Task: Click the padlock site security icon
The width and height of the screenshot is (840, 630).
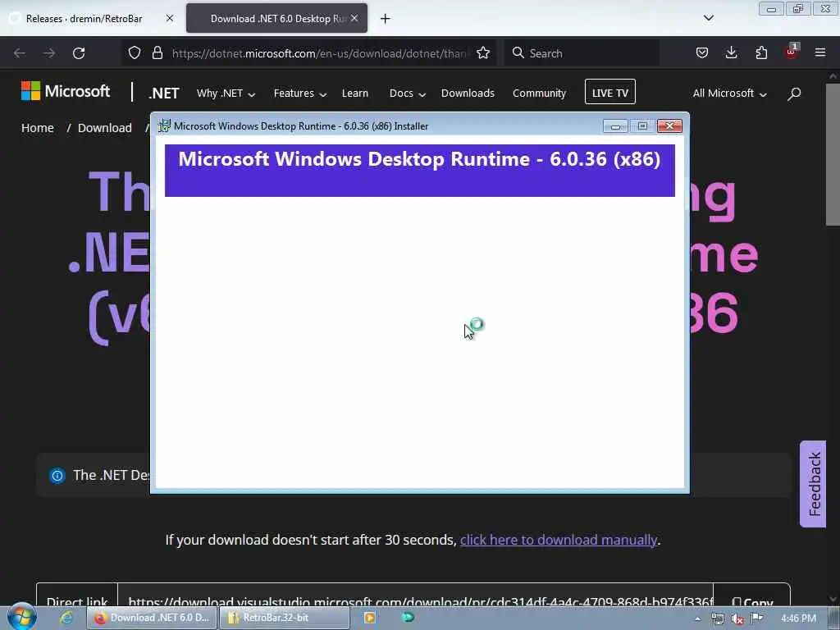Action: (x=157, y=52)
